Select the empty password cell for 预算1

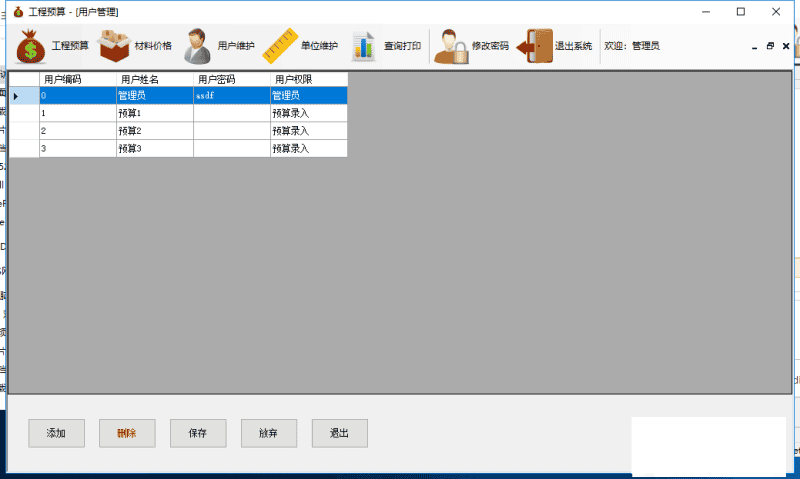[232, 113]
